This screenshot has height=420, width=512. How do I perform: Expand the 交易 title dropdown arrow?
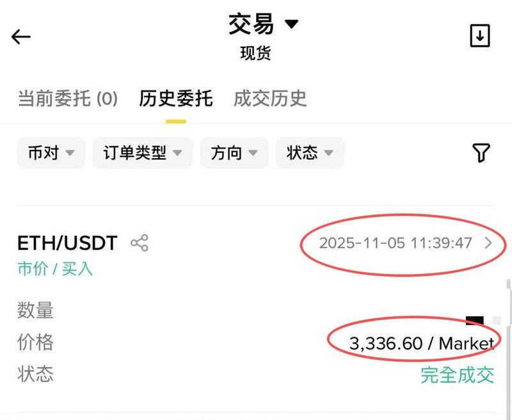tap(292, 24)
